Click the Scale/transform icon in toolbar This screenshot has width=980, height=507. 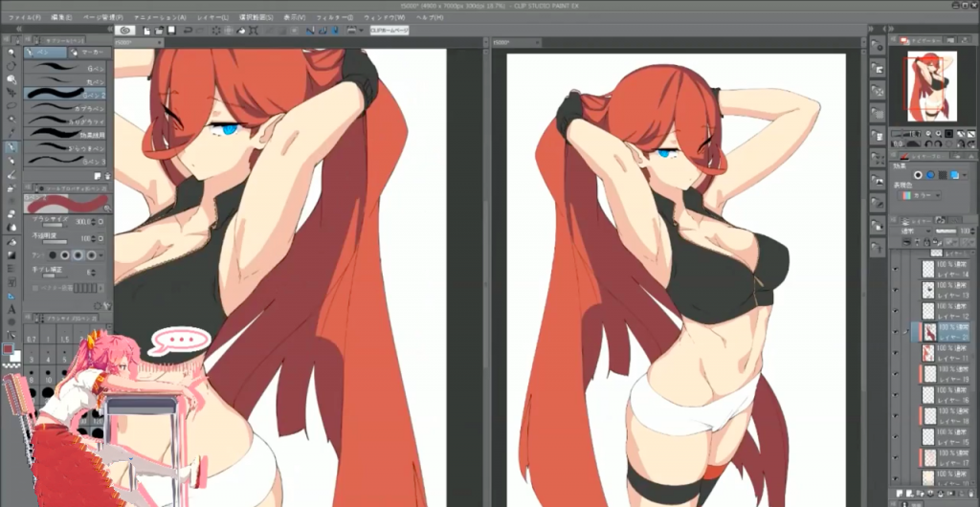pyautogui.click(x=253, y=30)
